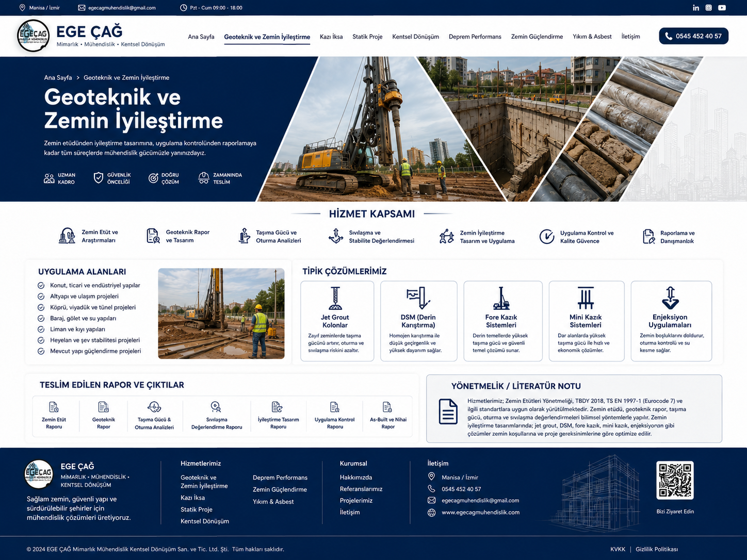The width and height of the screenshot is (747, 560).
Task: Click the footer QR code
Action: [675, 481]
